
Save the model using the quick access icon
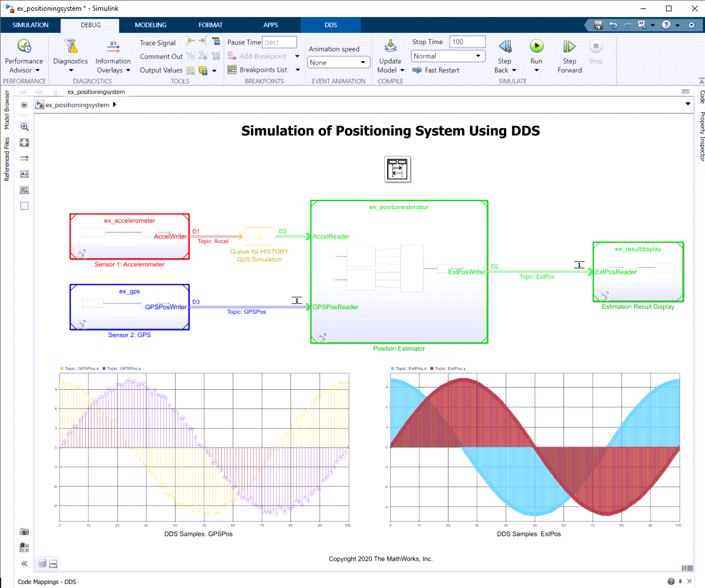(x=598, y=25)
